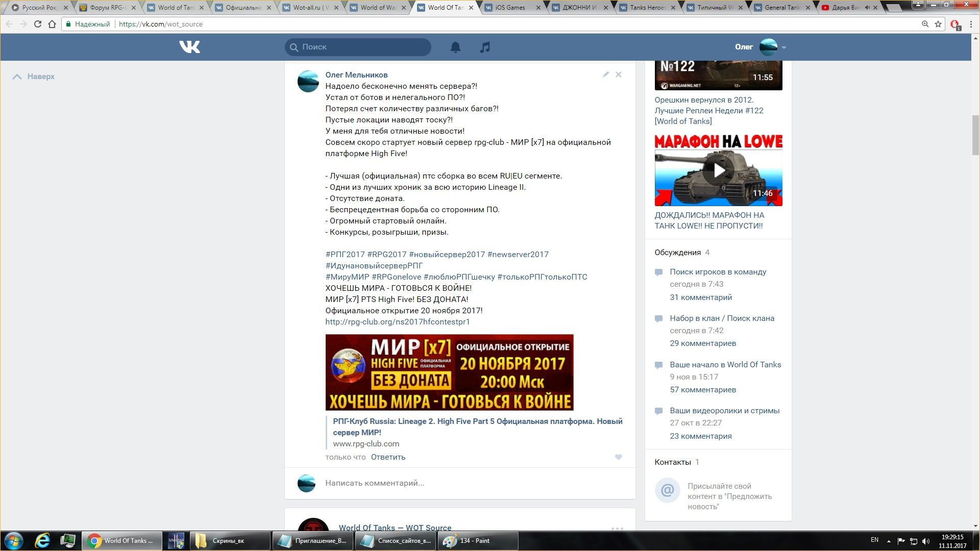Click hashtag #newserver2017
Screen dimensions: 980x551
click(x=518, y=255)
